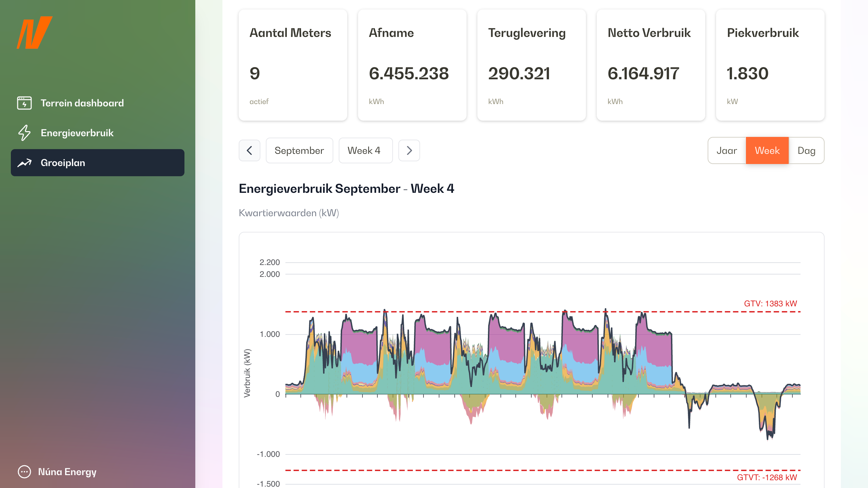Click the Núna Energy label

tap(67, 471)
